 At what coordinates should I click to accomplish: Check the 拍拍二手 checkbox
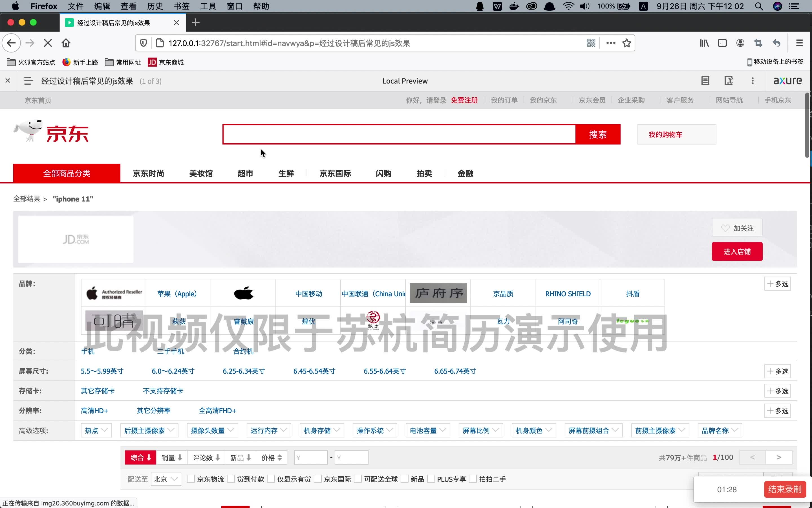coord(473,479)
